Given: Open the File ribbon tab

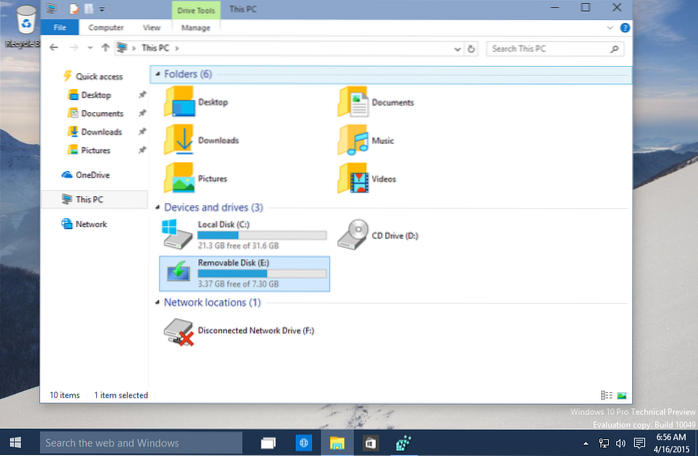Looking at the screenshot, I should (x=60, y=28).
